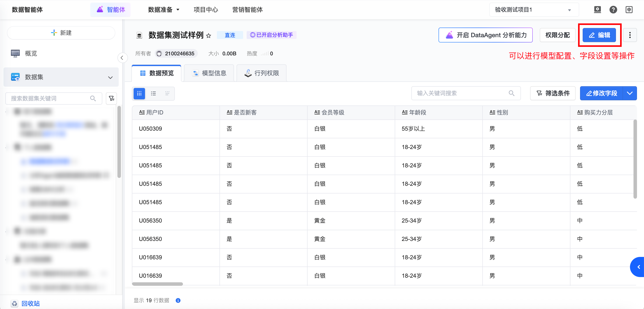Click the blue floating arrow at the right edge

pos(638,267)
